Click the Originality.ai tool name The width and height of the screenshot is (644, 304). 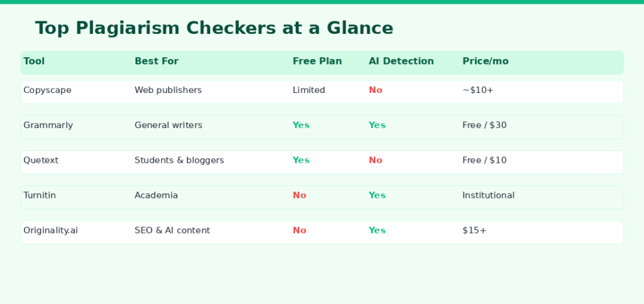coord(50,231)
